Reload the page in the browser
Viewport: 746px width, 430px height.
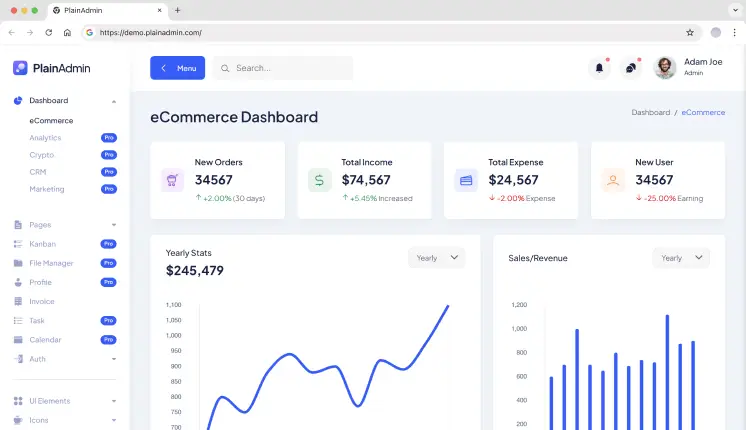pyautogui.click(x=49, y=32)
